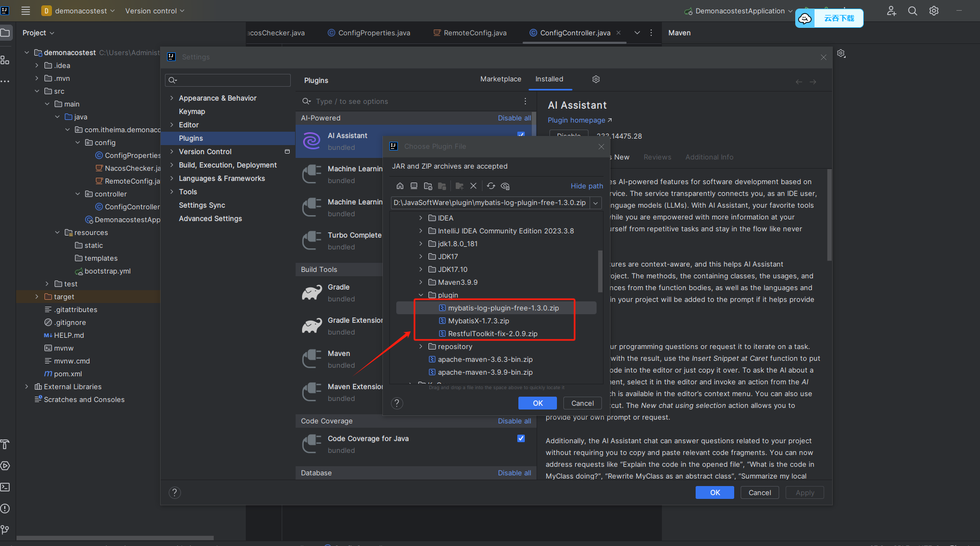
Task: Toggle show hidden files eye icon
Action: (x=505, y=186)
